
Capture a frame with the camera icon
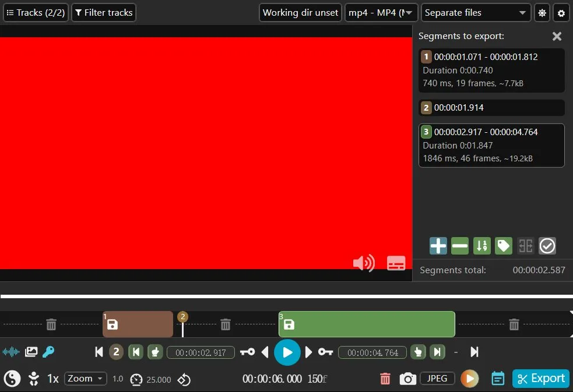408,379
